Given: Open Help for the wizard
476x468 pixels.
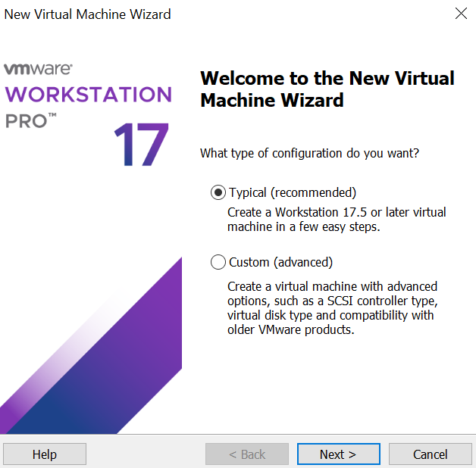Looking at the screenshot, I should [x=45, y=454].
